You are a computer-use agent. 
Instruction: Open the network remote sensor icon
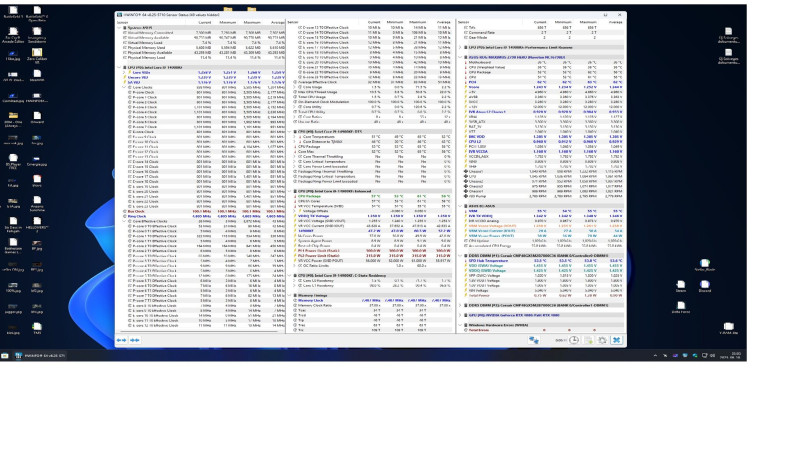(534, 340)
